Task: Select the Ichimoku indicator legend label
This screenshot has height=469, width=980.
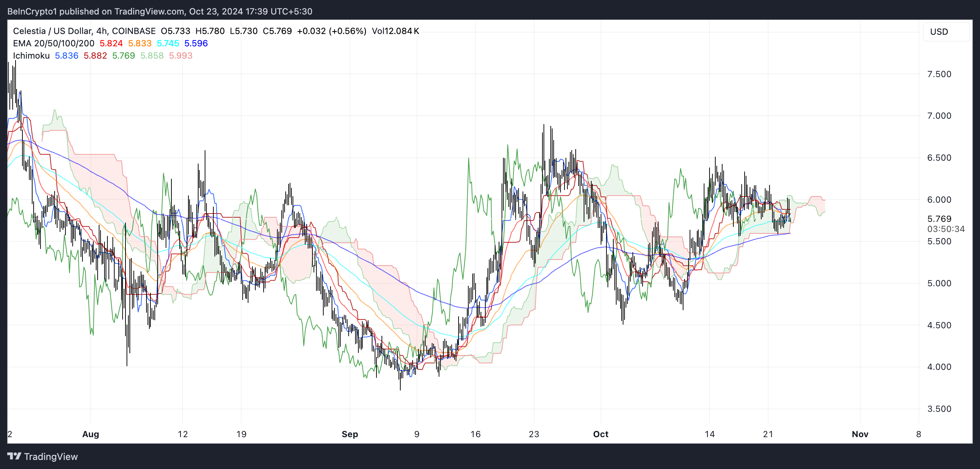Action: coord(31,56)
